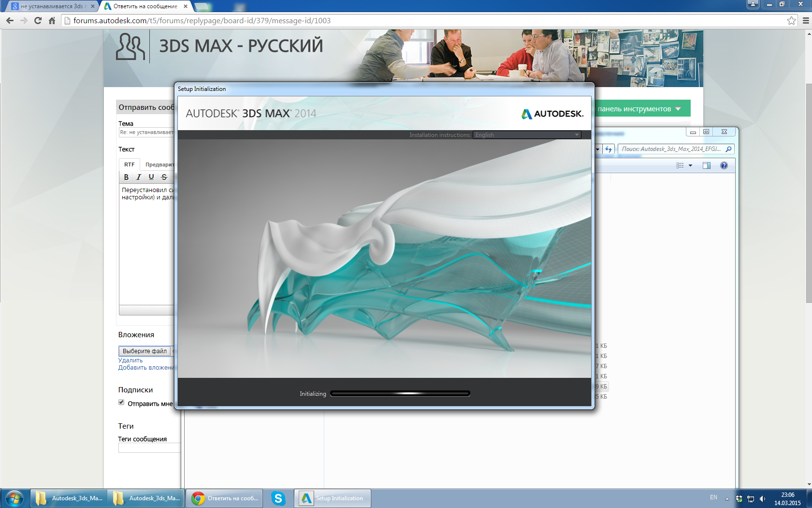This screenshot has height=508, width=812.
Task: Open Chrome menu hamburger icon
Action: tap(806, 20)
